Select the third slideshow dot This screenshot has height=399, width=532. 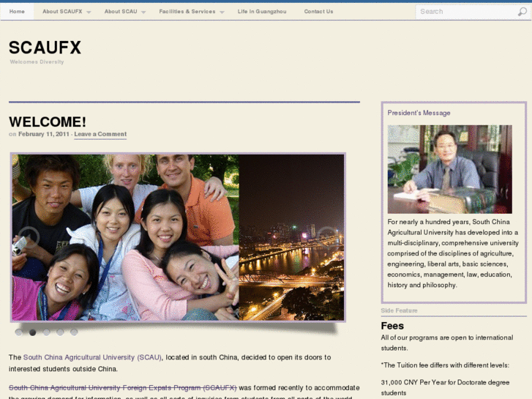47,332
